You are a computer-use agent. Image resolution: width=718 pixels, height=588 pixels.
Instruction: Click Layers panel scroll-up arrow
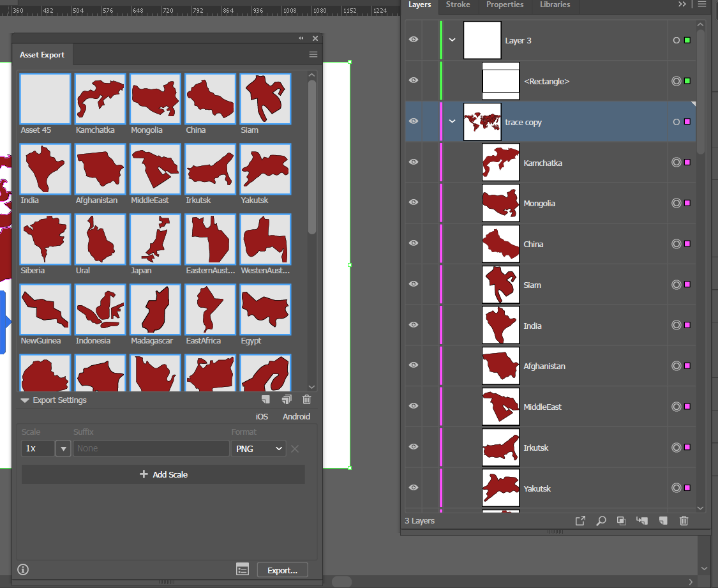(700, 25)
